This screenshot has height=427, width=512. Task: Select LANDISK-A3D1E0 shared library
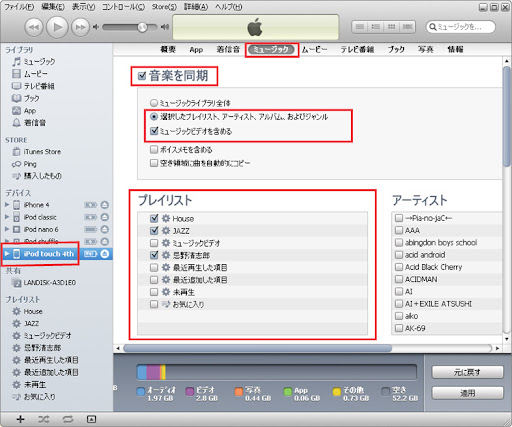43,283
